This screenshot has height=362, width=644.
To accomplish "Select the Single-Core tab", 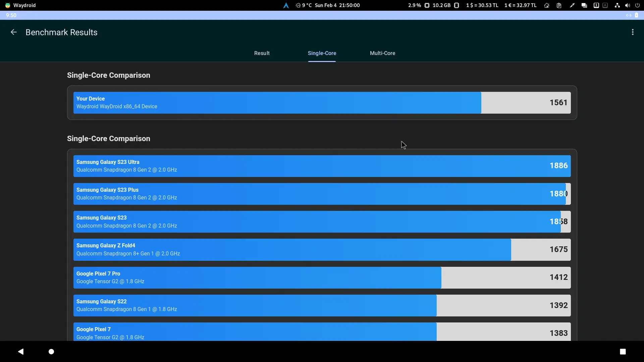I will tap(322, 53).
